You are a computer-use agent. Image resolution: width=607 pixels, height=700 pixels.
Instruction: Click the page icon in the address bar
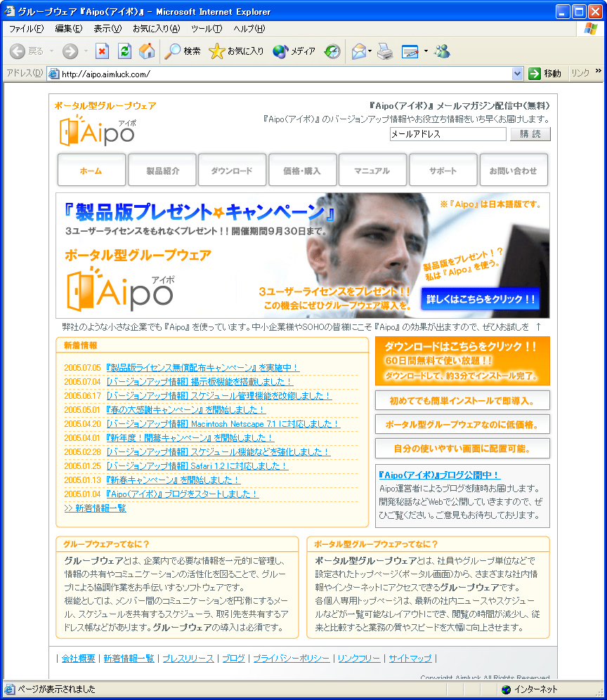point(53,74)
